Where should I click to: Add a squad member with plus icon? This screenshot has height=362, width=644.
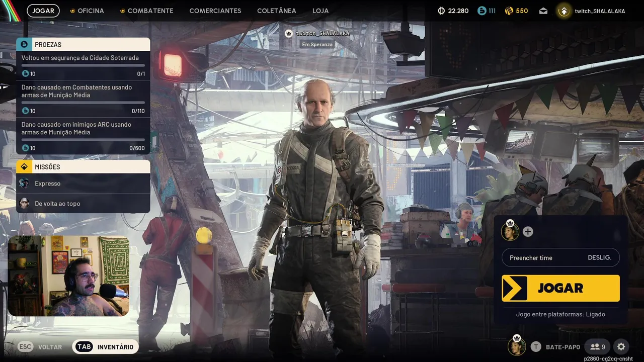528,231
